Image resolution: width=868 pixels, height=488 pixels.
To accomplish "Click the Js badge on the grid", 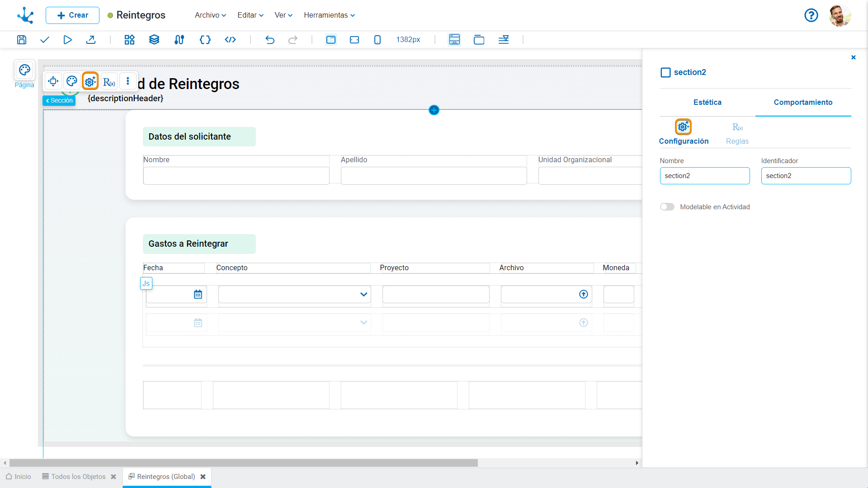I will (146, 284).
